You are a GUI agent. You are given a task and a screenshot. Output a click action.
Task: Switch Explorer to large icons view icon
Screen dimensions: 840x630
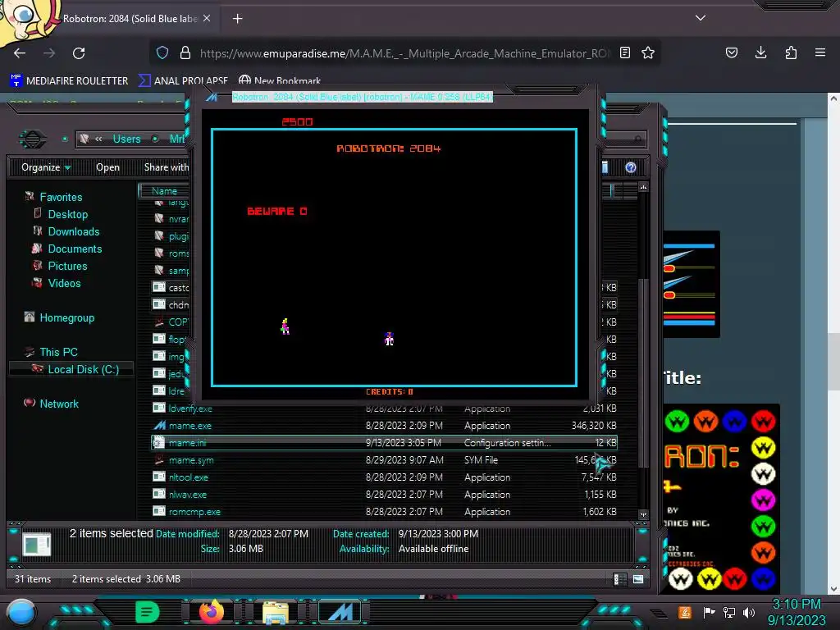click(x=638, y=579)
